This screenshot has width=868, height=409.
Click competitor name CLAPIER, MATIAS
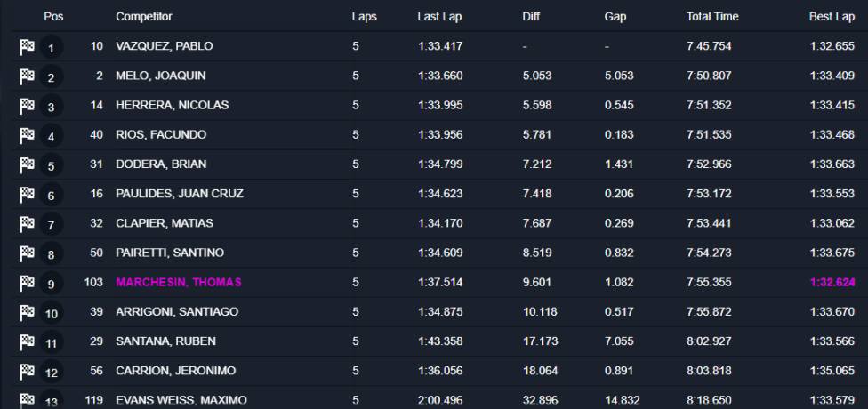point(165,223)
